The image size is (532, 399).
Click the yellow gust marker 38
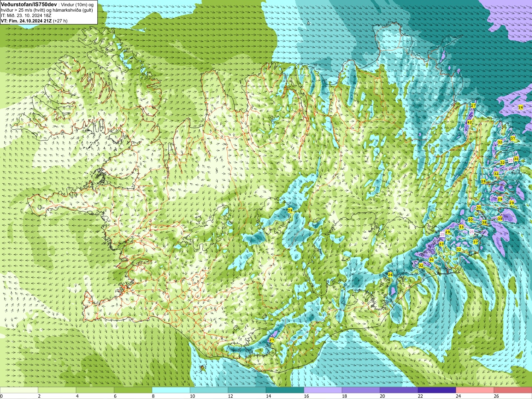click(x=484, y=222)
